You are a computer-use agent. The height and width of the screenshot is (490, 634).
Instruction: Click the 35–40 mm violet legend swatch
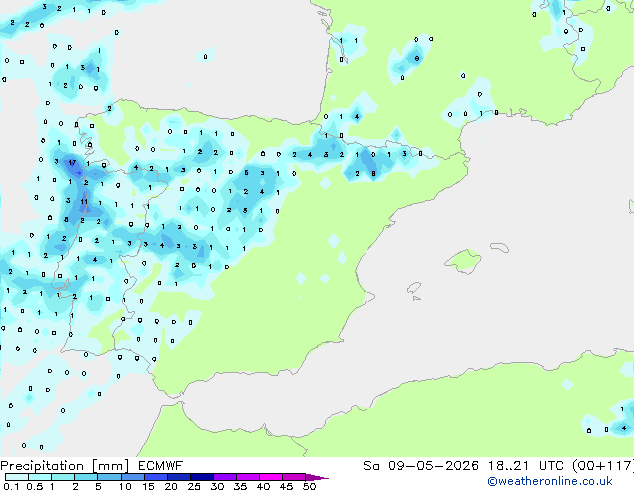(x=247, y=477)
